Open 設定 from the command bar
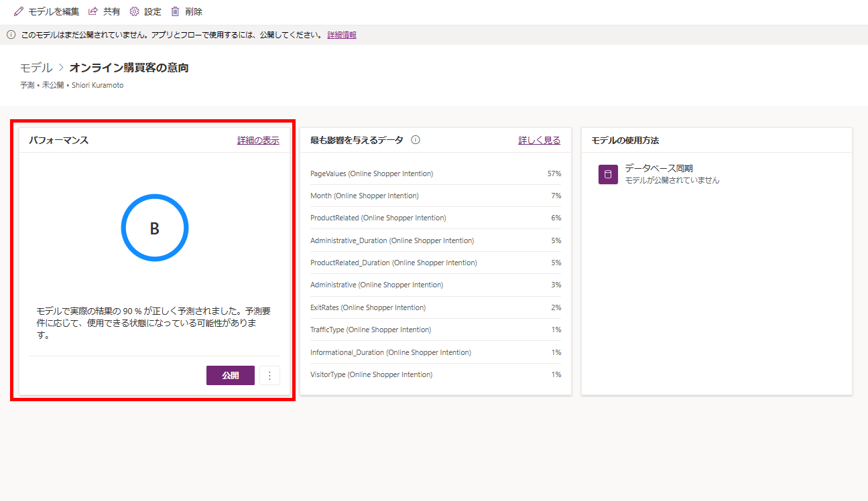 point(145,11)
